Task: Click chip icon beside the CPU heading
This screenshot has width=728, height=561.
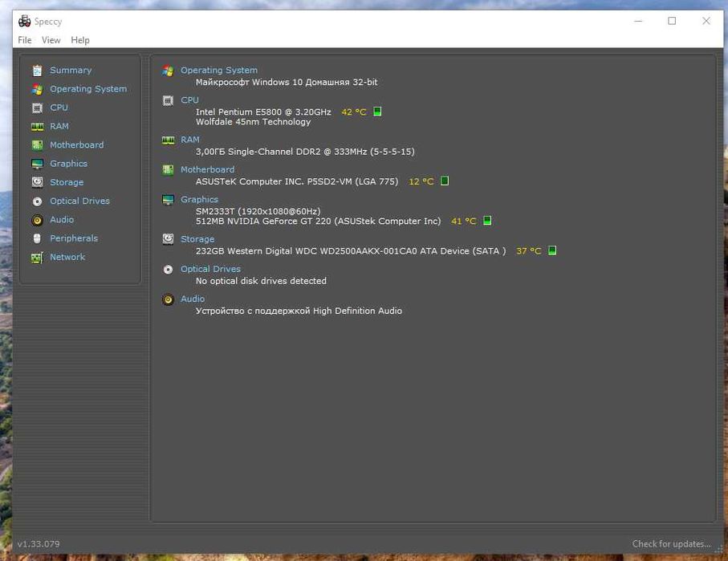Action: [168, 100]
